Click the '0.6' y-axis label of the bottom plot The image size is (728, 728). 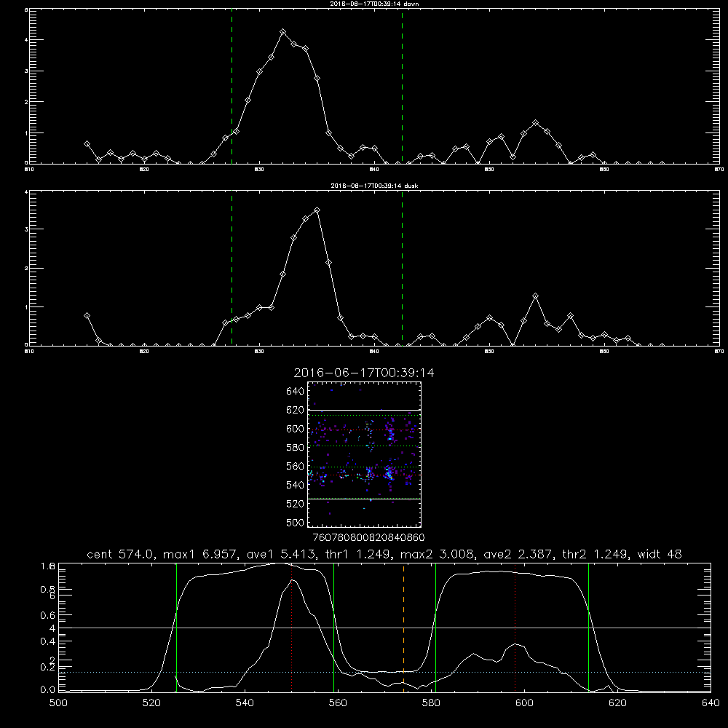pos(48,615)
